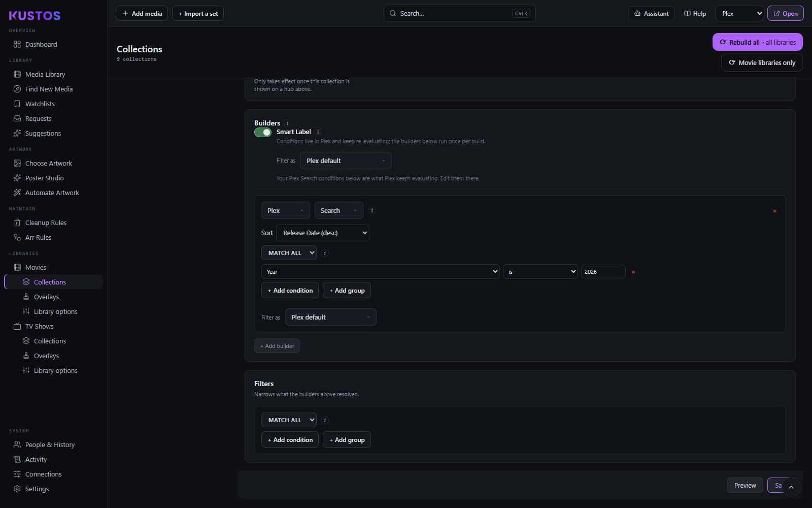Open the Plex builder source dropdown

point(285,210)
